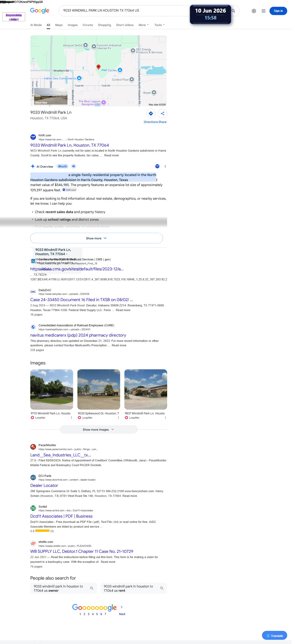Open Dealer Locator result link
This screenshot has width=295, height=644.
(x=44, y=485)
